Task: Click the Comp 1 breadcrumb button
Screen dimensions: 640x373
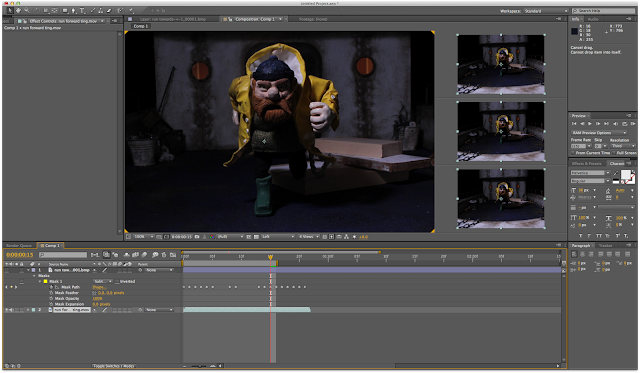Action: point(141,26)
